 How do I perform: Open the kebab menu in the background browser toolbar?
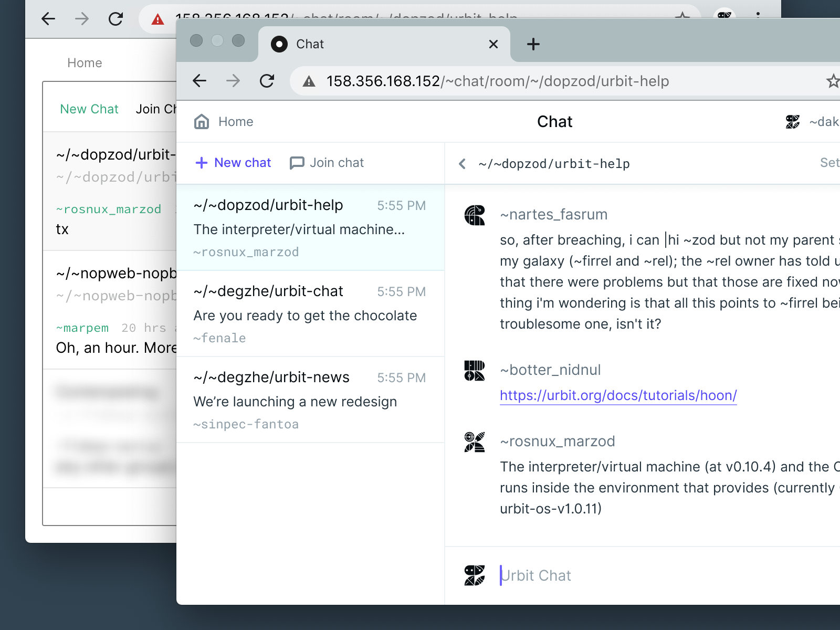pyautogui.click(x=758, y=16)
